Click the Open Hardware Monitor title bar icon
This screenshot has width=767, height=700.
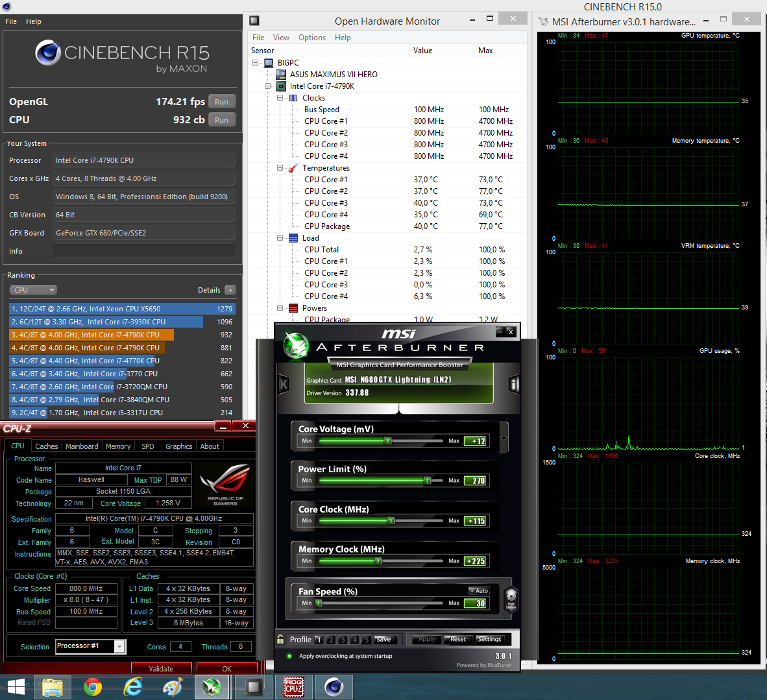click(x=254, y=21)
